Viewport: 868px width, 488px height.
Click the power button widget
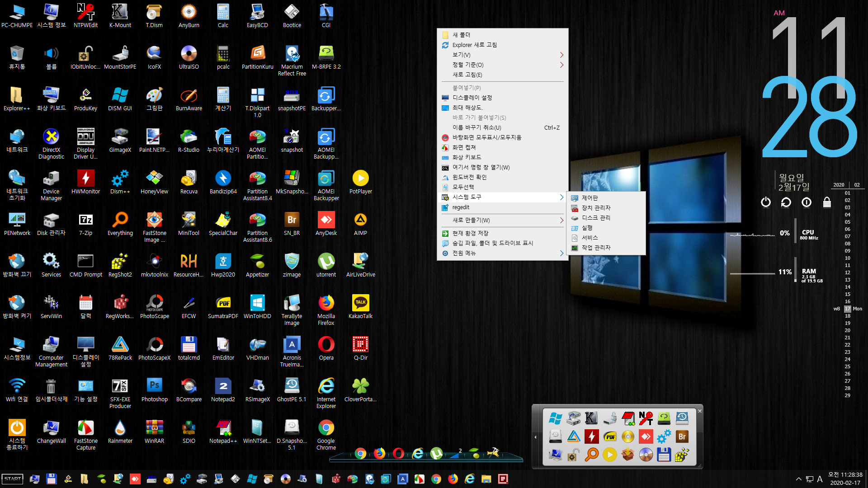tap(765, 202)
